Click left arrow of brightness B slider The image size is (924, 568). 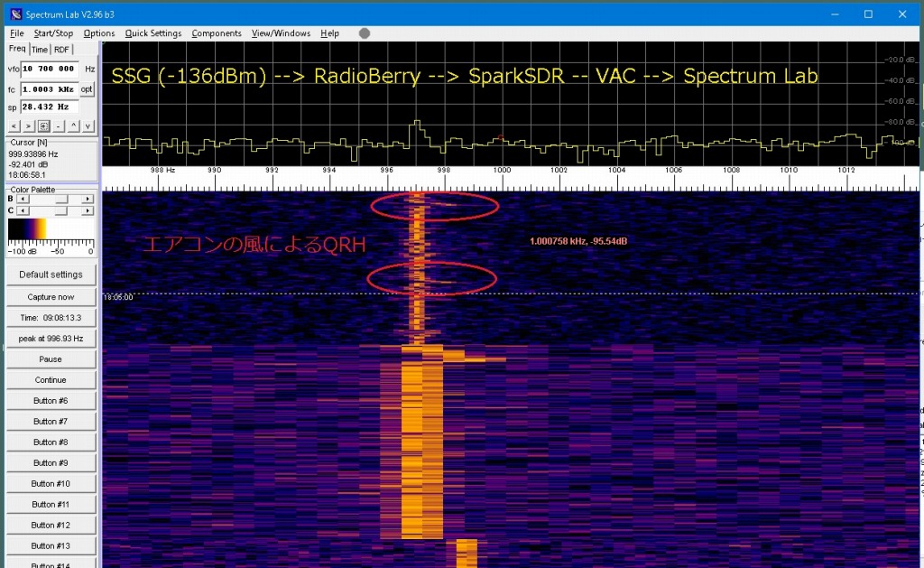(x=23, y=199)
